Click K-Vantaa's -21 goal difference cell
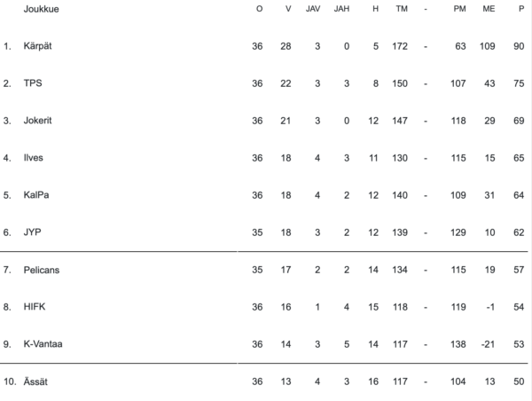This screenshot has height=401, width=532. (487, 343)
